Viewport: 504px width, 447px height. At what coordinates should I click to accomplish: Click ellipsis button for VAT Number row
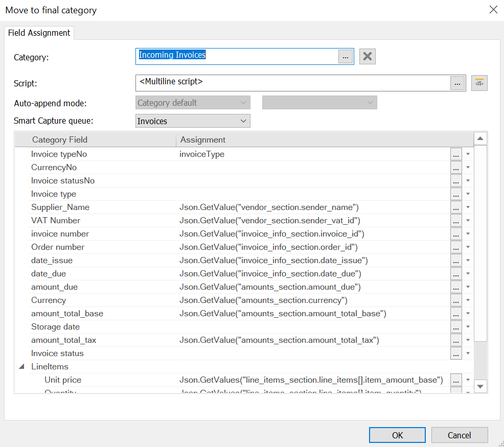(x=456, y=221)
